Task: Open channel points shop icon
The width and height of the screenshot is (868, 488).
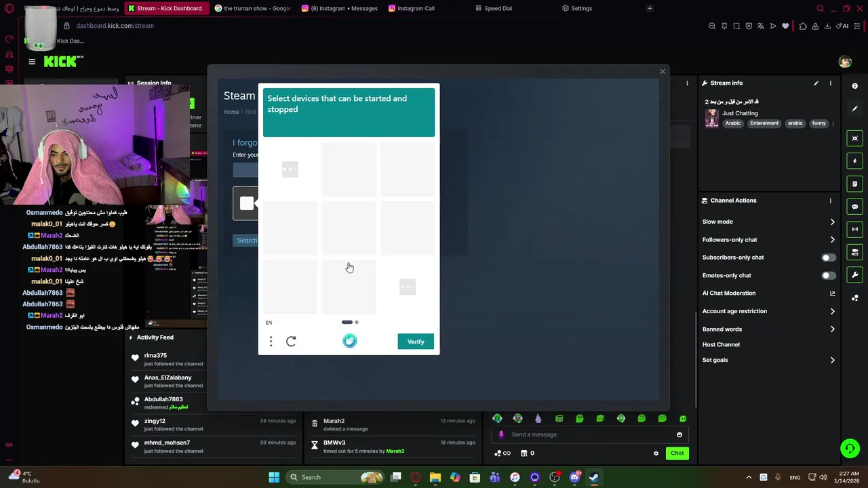Action: [524, 453]
